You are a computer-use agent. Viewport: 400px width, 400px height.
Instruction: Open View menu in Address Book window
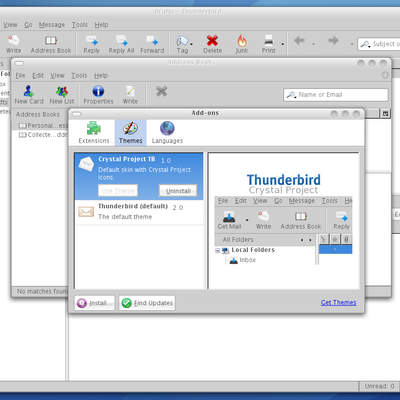57,75
